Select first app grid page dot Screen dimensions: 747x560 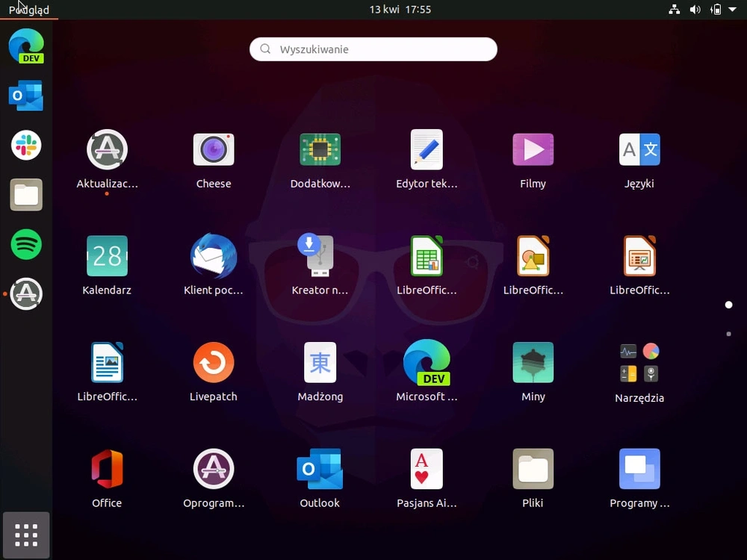[x=728, y=305]
